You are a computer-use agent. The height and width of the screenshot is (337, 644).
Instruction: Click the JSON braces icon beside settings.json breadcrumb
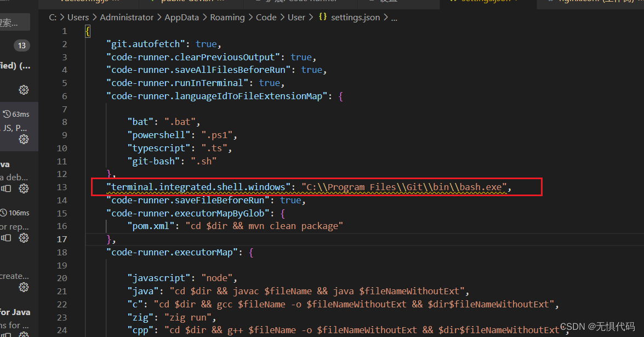pyautogui.click(x=322, y=17)
